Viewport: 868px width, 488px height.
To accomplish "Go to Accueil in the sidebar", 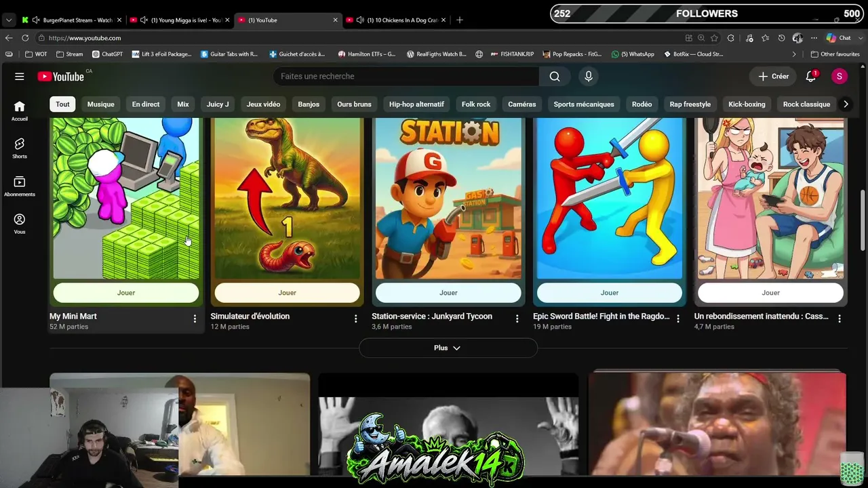I will point(20,110).
